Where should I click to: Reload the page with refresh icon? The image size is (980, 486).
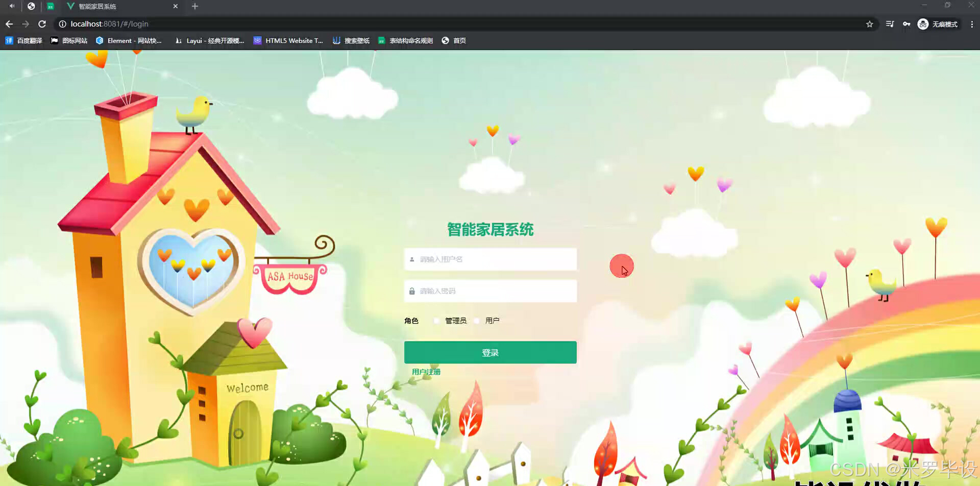[42, 24]
